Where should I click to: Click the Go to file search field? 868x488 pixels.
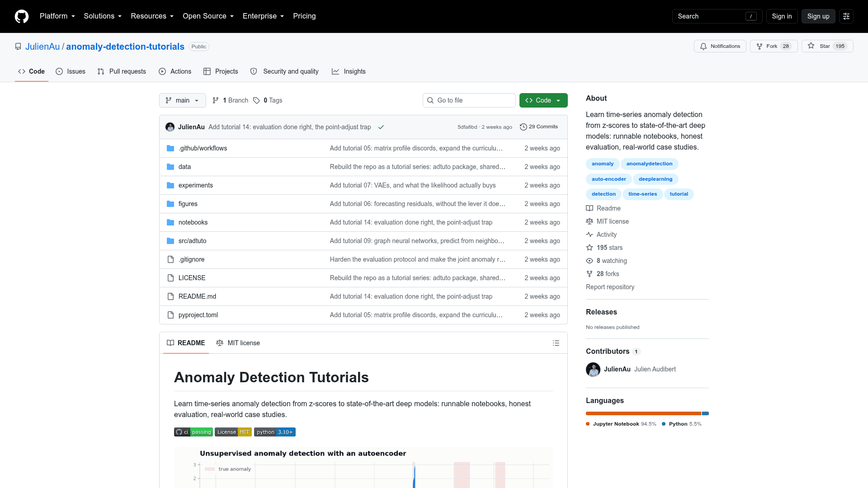tap(469, 100)
